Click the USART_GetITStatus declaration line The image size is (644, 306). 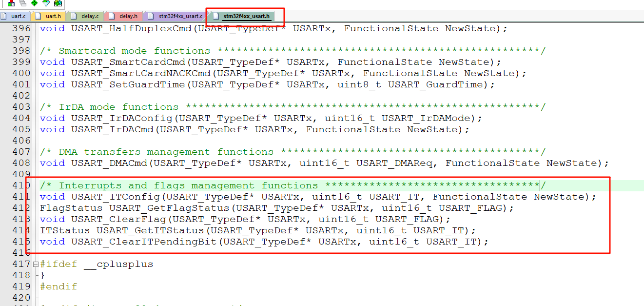click(258, 230)
